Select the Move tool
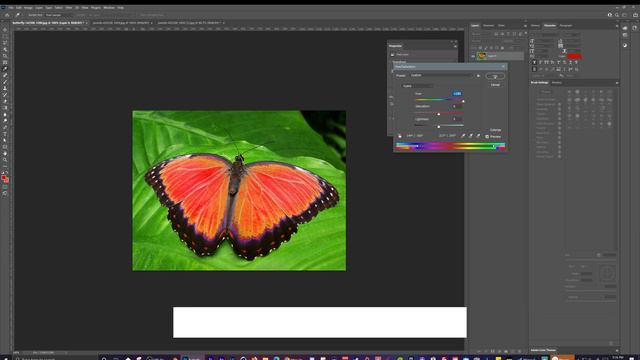The width and height of the screenshot is (640, 360). coord(5,30)
